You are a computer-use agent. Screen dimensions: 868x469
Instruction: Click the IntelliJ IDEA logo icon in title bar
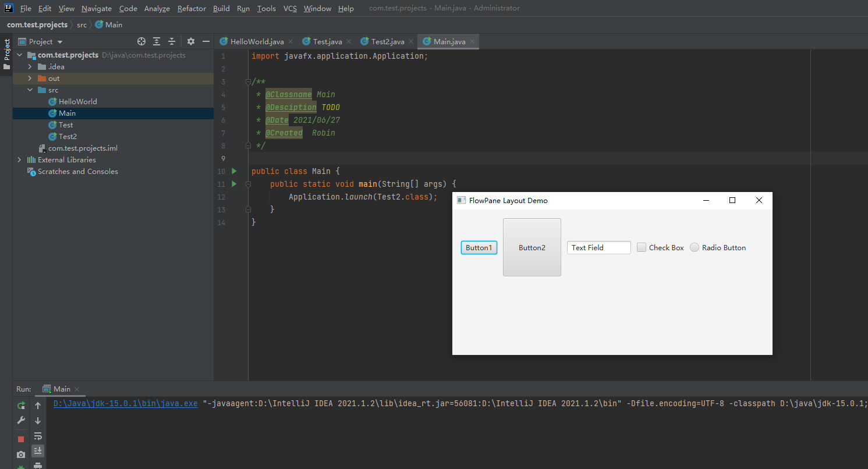(9, 8)
